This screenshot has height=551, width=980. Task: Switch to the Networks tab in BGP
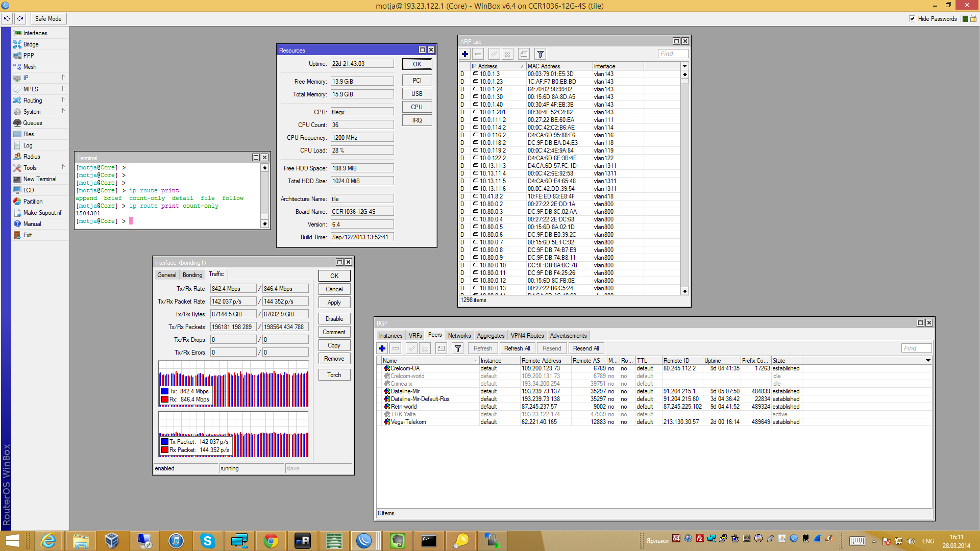pyautogui.click(x=459, y=336)
